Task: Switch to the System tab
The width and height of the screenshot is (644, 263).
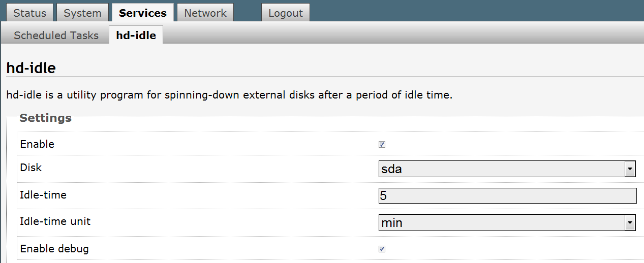Action: 82,13
